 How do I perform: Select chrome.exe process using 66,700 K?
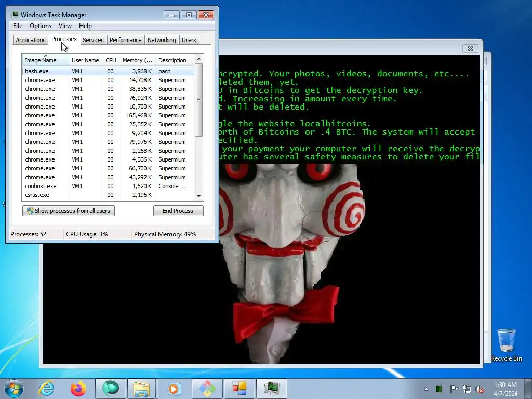pyautogui.click(x=108, y=168)
